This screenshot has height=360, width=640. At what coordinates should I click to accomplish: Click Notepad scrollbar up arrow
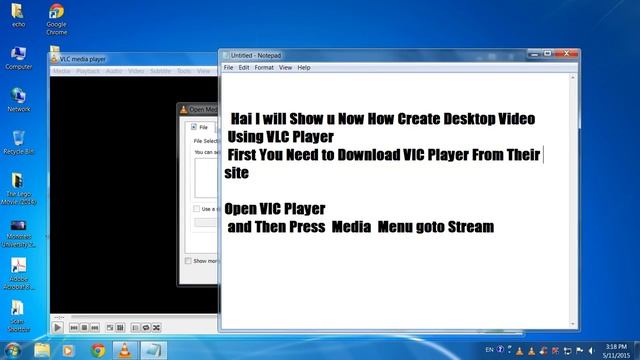click(573, 77)
